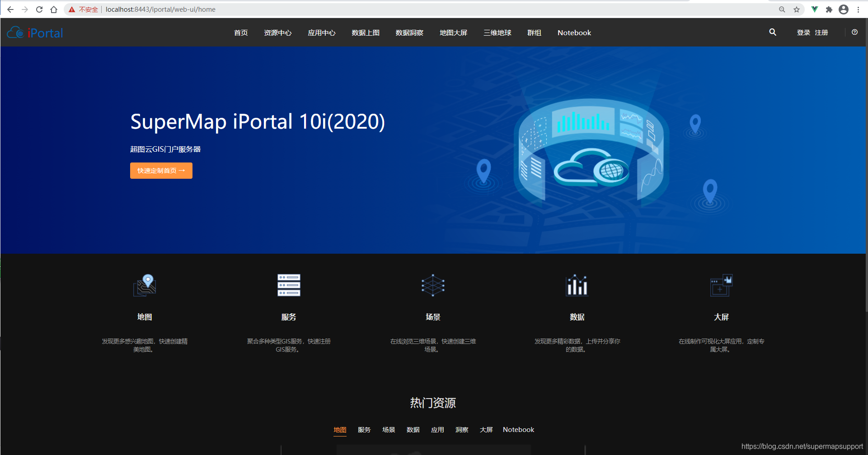
Task: Reload the page with refresh icon
Action: click(x=39, y=9)
